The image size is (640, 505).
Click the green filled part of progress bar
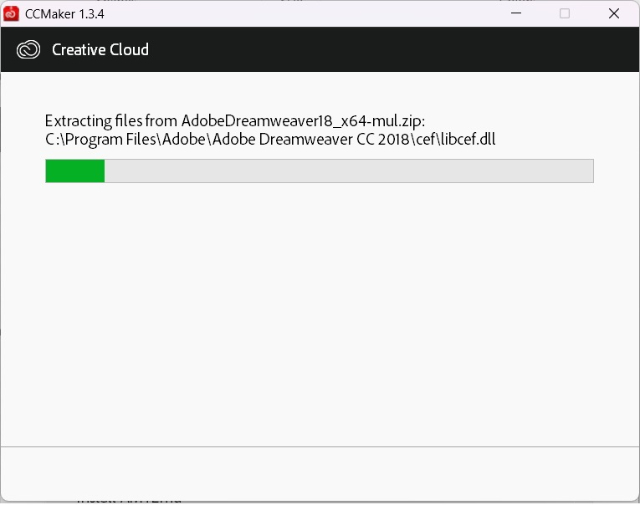(75, 171)
